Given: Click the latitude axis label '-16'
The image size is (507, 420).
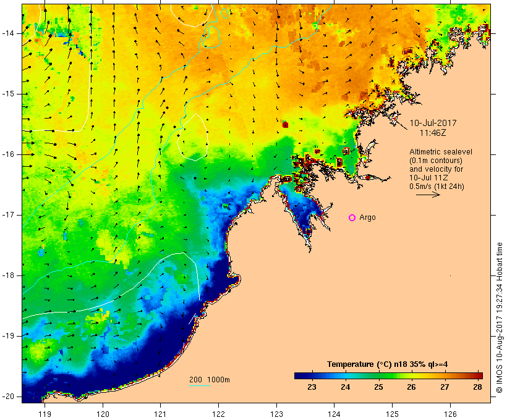Looking at the screenshot, I should [8, 154].
